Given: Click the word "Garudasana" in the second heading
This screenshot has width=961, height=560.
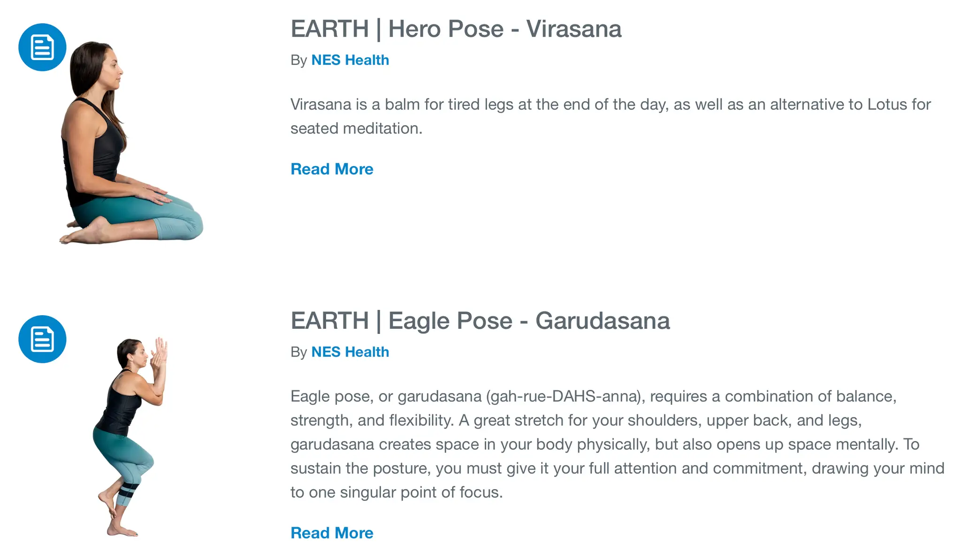Looking at the screenshot, I should point(602,321).
